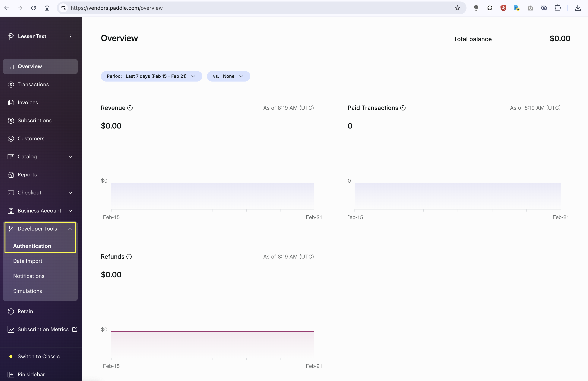This screenshot has width=588, height=381.
Task: Open Subscription Metrics in new window
Action: pos(75,329)
